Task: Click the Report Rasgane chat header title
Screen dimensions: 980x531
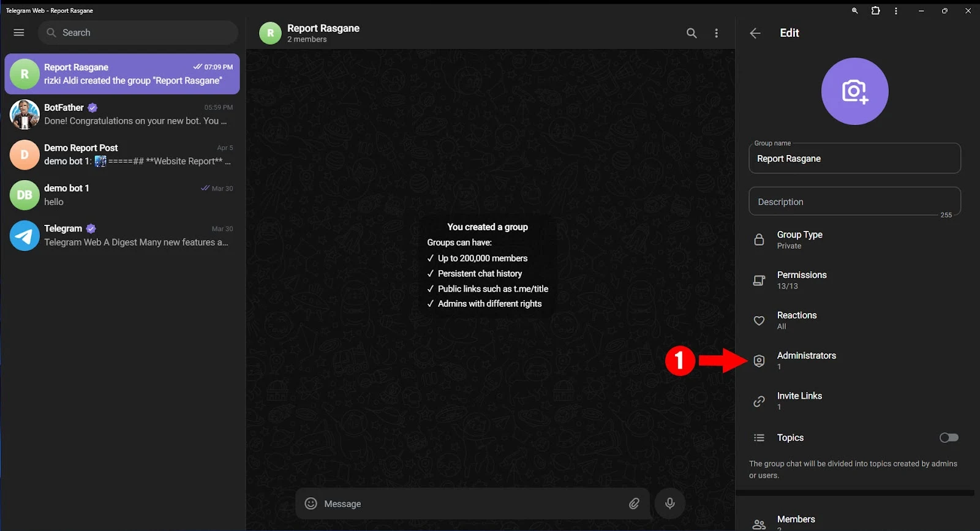Action: point(323,28)
